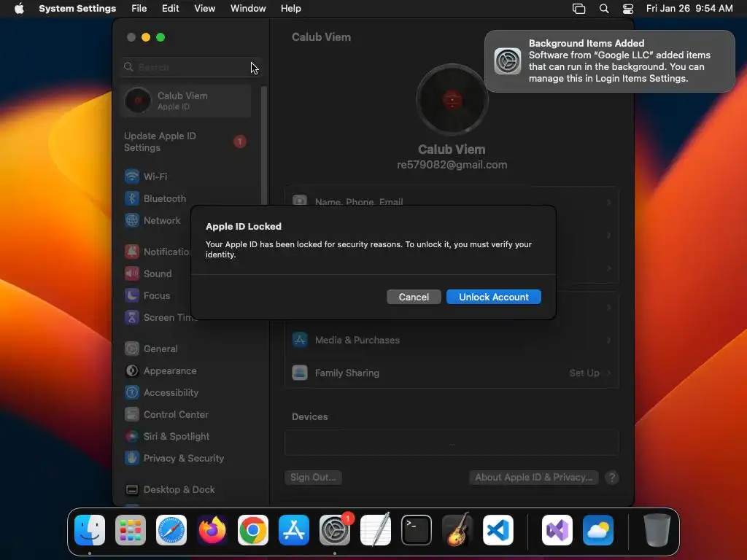Open Wi-Fi settings icon in sidebar
This screenshot has height=560, width=747.
click(x=132, y=176)
